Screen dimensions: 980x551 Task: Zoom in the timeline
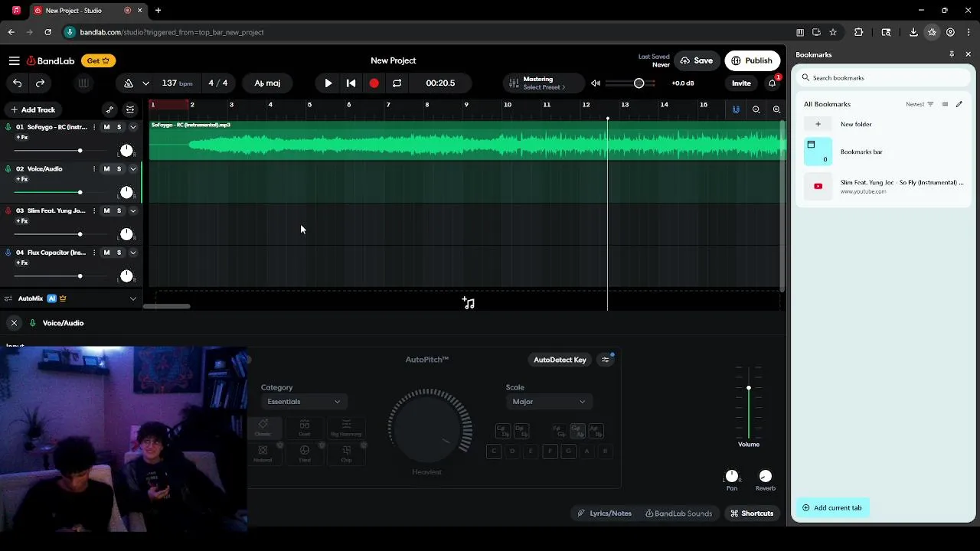click(x=776, y=109)
